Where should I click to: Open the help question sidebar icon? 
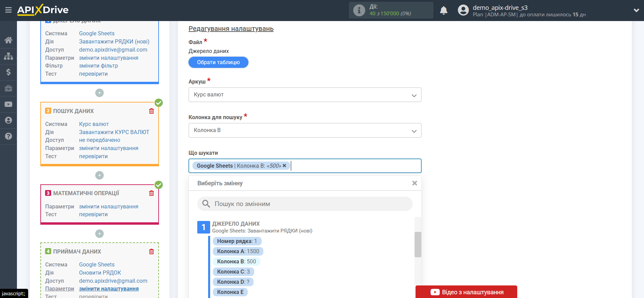pos(8,136)
